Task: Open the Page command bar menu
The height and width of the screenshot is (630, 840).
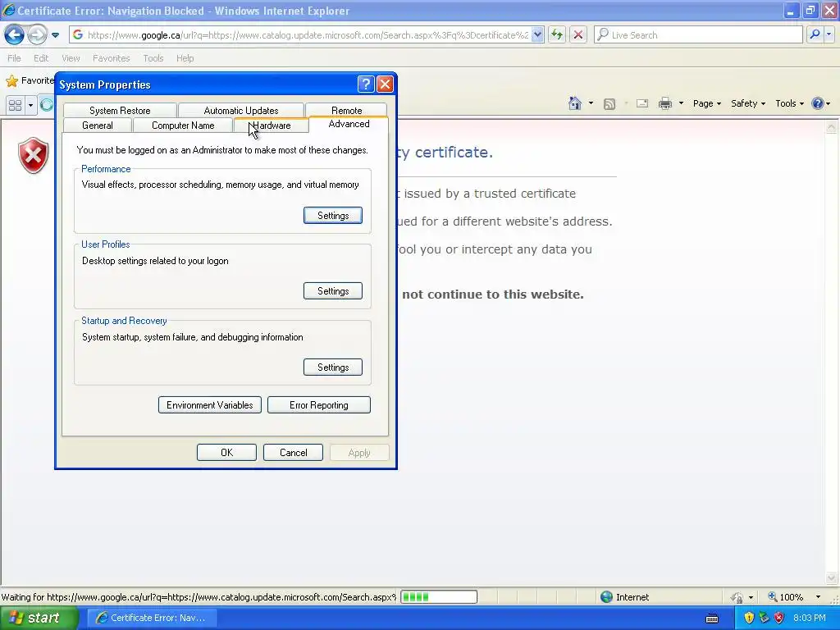Action: click(706, 103)
